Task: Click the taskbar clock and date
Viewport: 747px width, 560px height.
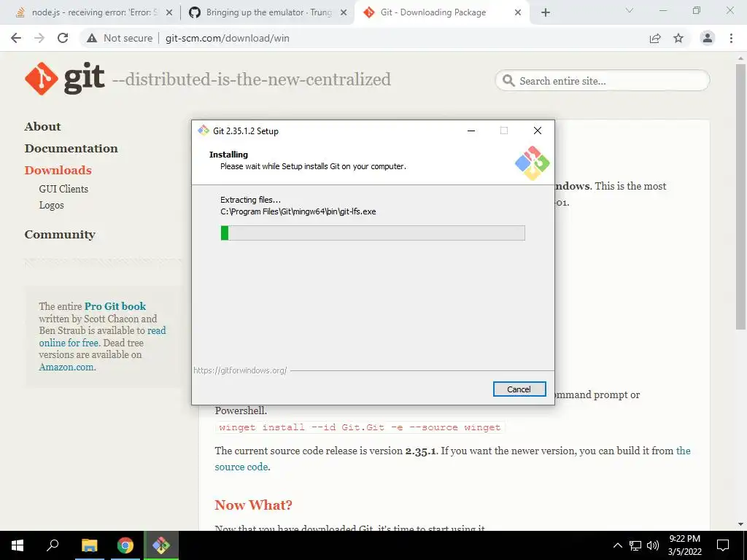Action: pyautogui.click(x=684, y=545)
